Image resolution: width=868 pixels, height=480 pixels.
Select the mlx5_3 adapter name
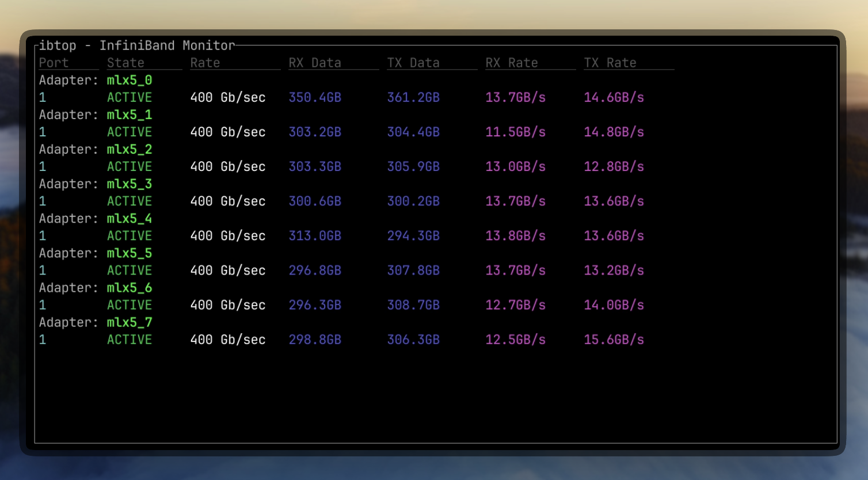(130, 184)
